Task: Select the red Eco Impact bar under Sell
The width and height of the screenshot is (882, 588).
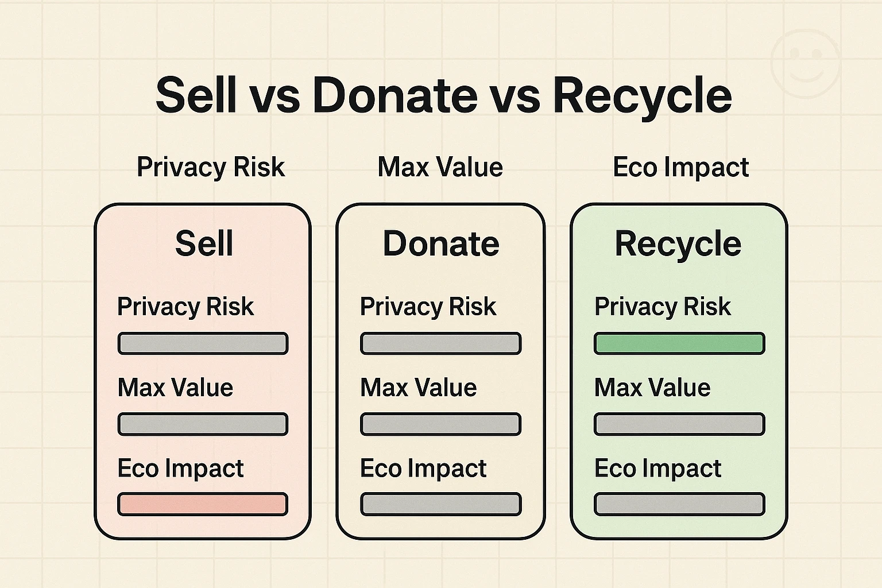Action: coord(203,504)
